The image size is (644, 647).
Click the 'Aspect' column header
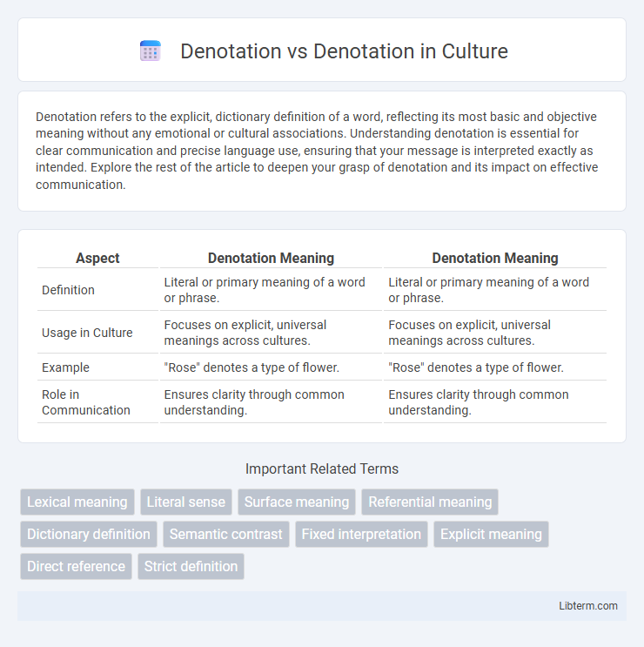[x=97, y=258]
